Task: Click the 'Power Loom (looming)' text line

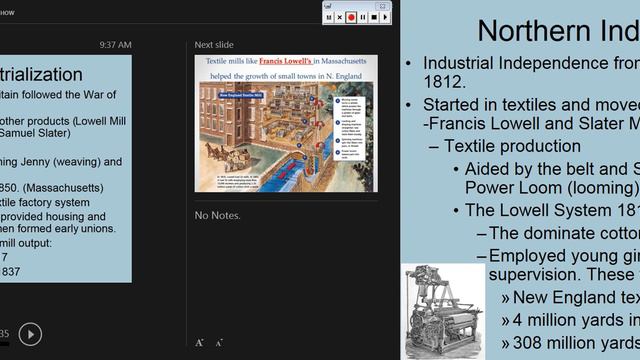Action: click(x=552, y=188)
